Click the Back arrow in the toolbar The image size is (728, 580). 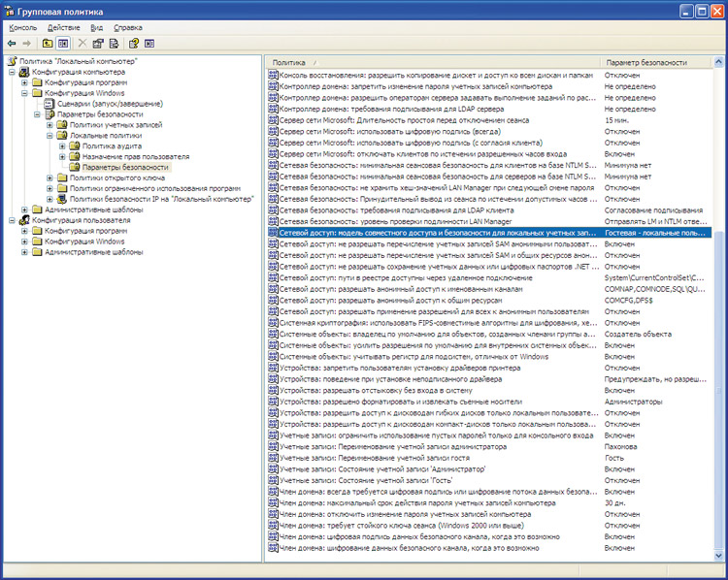point(12,44)
